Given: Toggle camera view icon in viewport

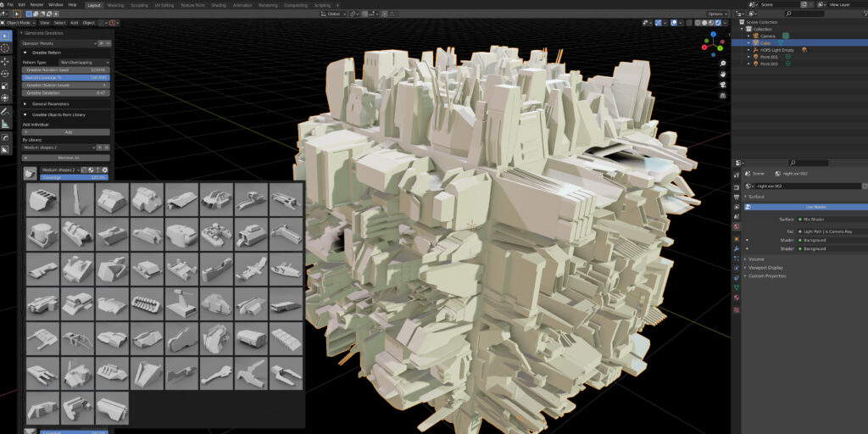Looking at the screenshot, I should coord(723,85).
